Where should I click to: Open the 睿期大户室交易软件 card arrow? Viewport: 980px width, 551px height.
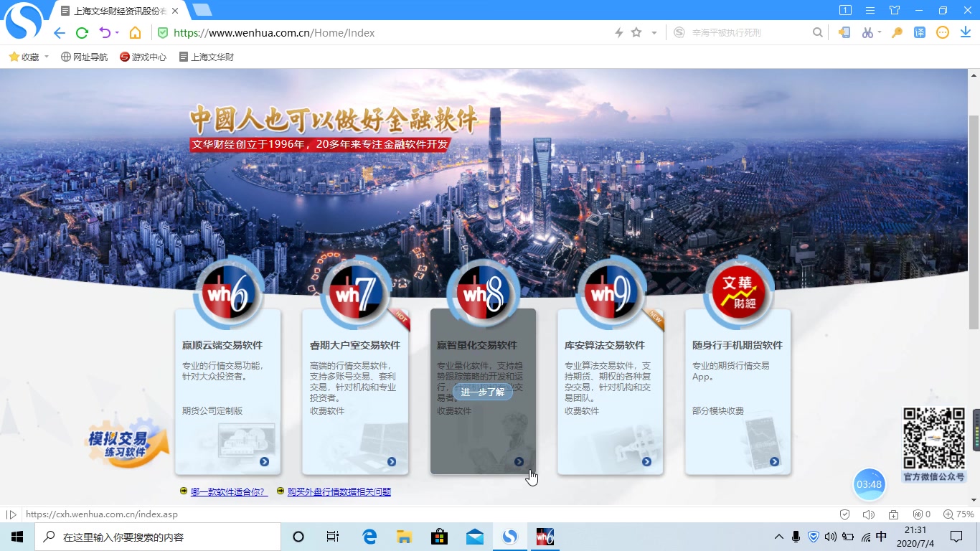pyautogui.click(x=392, y=462)
